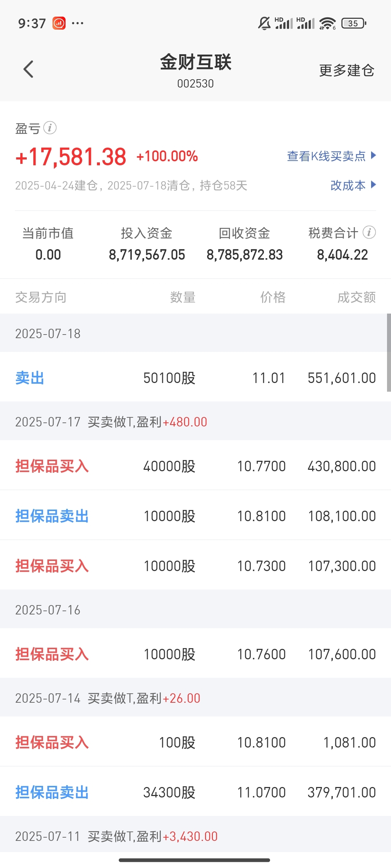
Task: Tap the 379,701.00 amount
Action: pos(342,792)
